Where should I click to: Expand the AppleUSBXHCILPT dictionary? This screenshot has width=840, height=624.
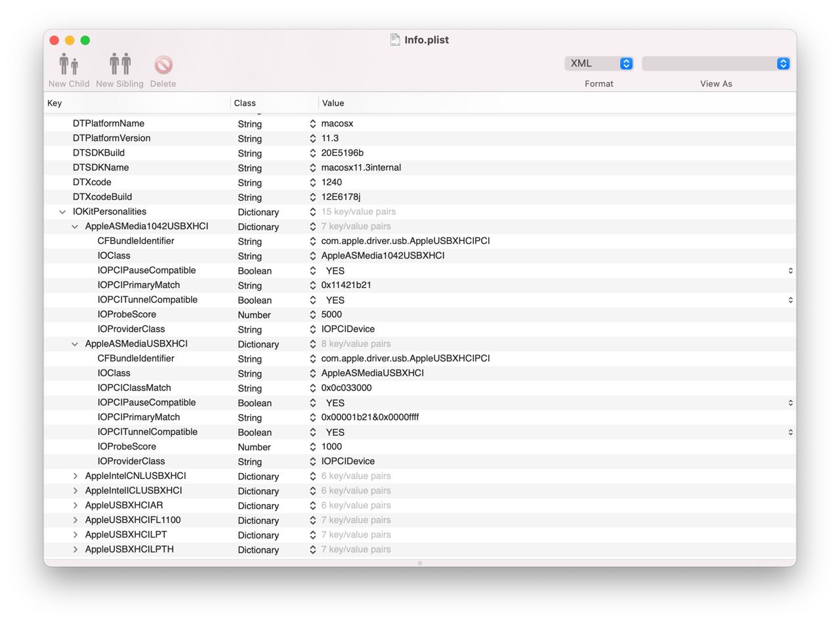75,535
